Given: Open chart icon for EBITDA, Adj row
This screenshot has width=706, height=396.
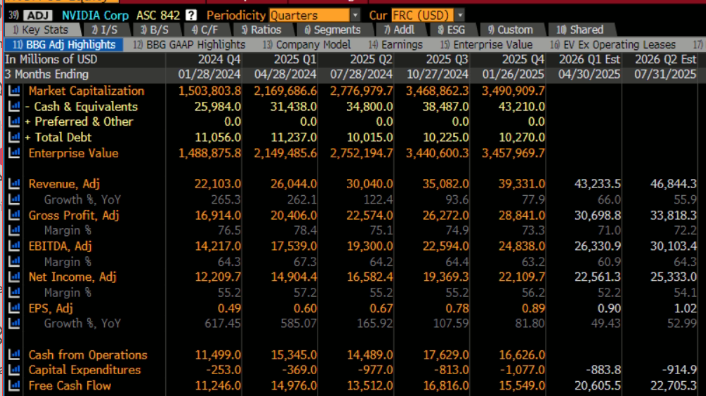Looking at the screenshot, I should [x=14, y=246].
